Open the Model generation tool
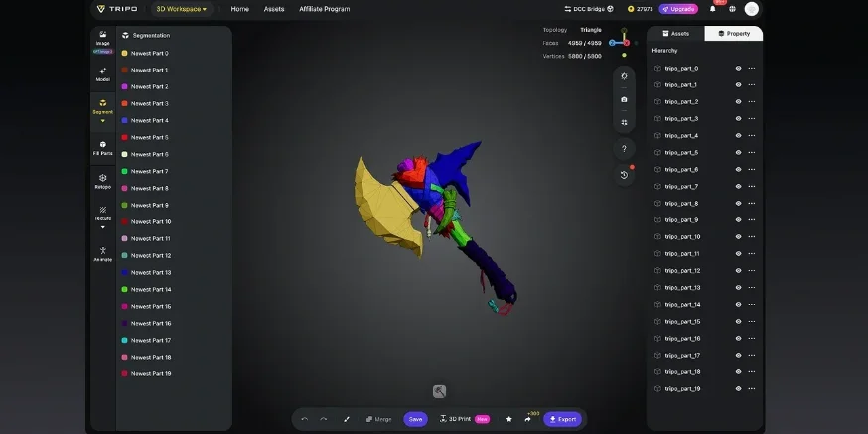 point(103,74)
